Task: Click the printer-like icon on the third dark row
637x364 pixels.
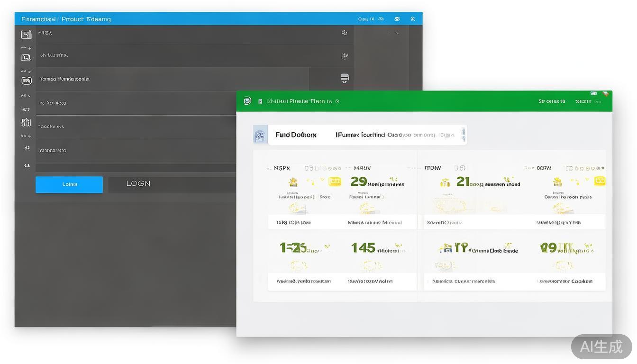Action: (345, 78)
